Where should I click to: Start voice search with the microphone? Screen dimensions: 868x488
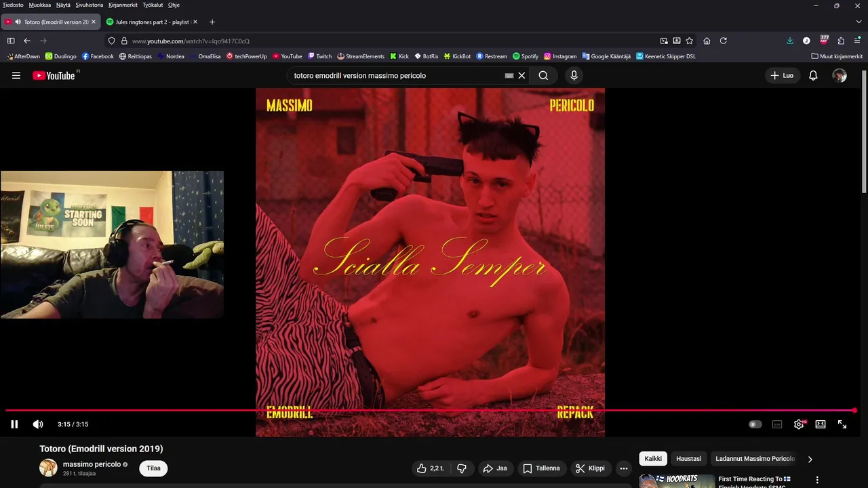click(574, 75)
